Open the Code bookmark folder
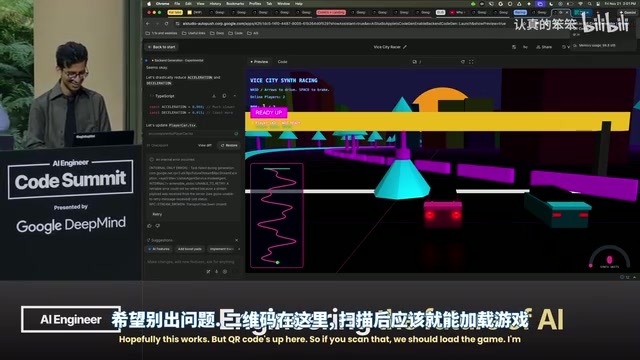This screenshot has width=640, height=360. point(236,33)
